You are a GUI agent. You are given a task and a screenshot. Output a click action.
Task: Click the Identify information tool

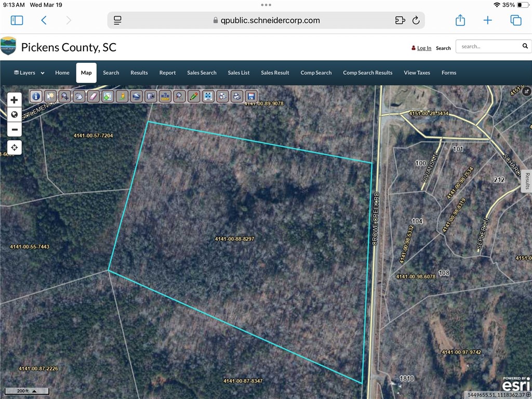tap(36, 96)
